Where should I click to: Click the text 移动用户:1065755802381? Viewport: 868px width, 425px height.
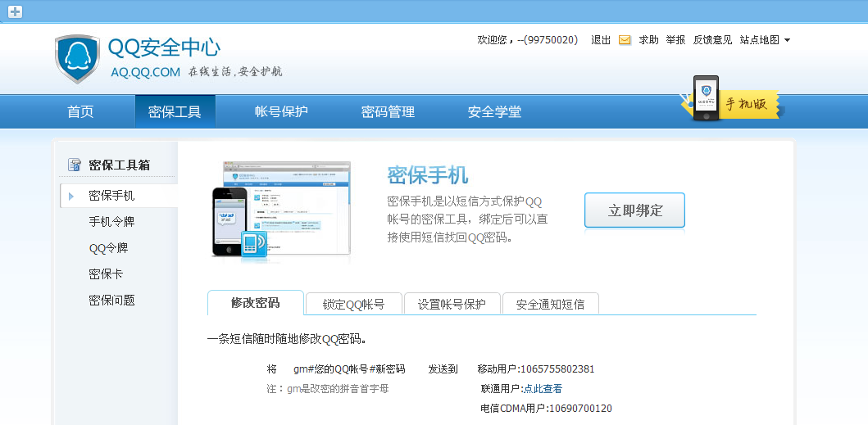click(536, 369)
